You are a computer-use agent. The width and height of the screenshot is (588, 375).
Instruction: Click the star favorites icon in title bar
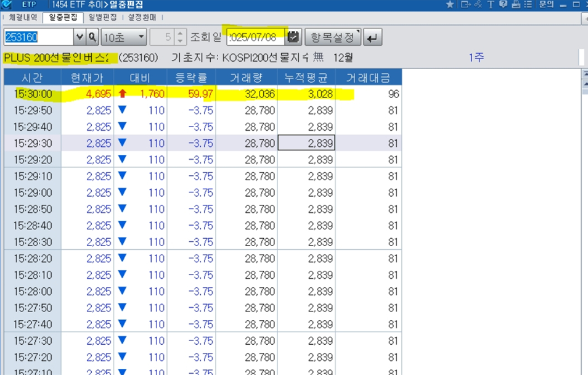tap(450, 4)
